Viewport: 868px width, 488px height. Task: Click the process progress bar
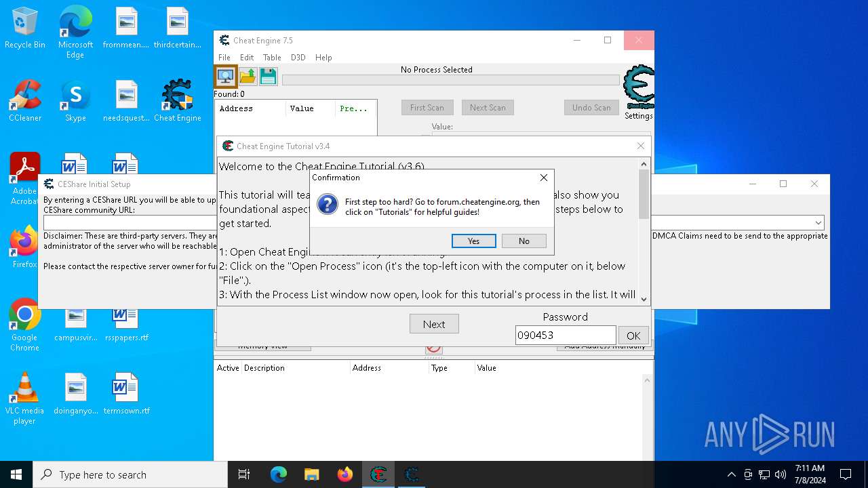tap(451, 80)
